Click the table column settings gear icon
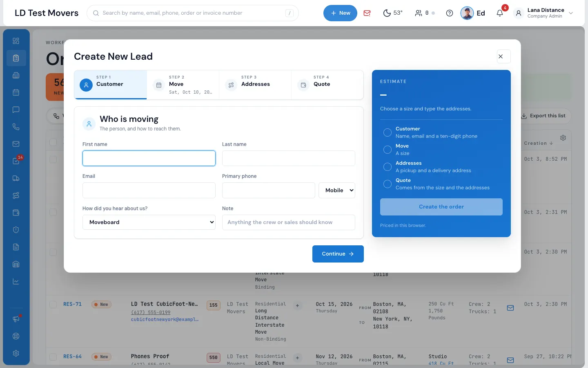The image size is (588, 368). tap(563, 138)
